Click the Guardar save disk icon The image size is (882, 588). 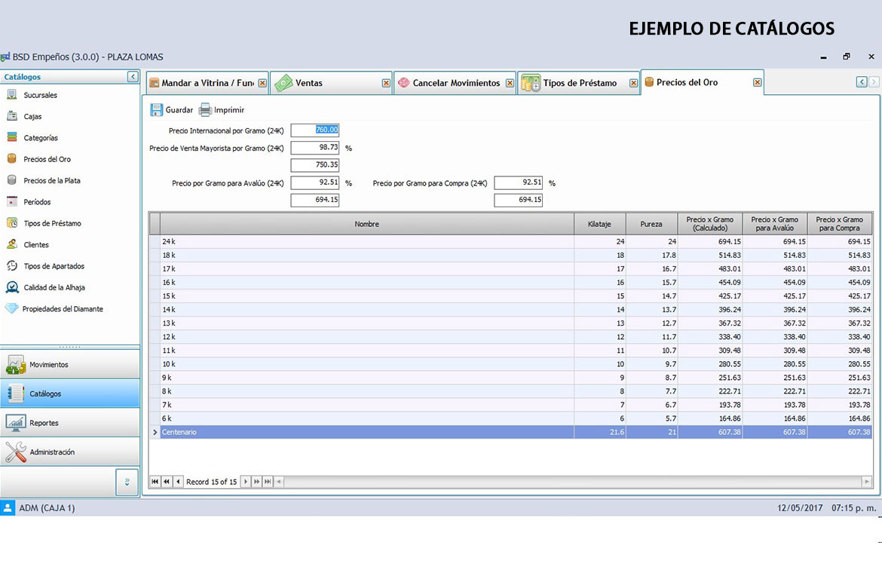(x=156, y=110)
